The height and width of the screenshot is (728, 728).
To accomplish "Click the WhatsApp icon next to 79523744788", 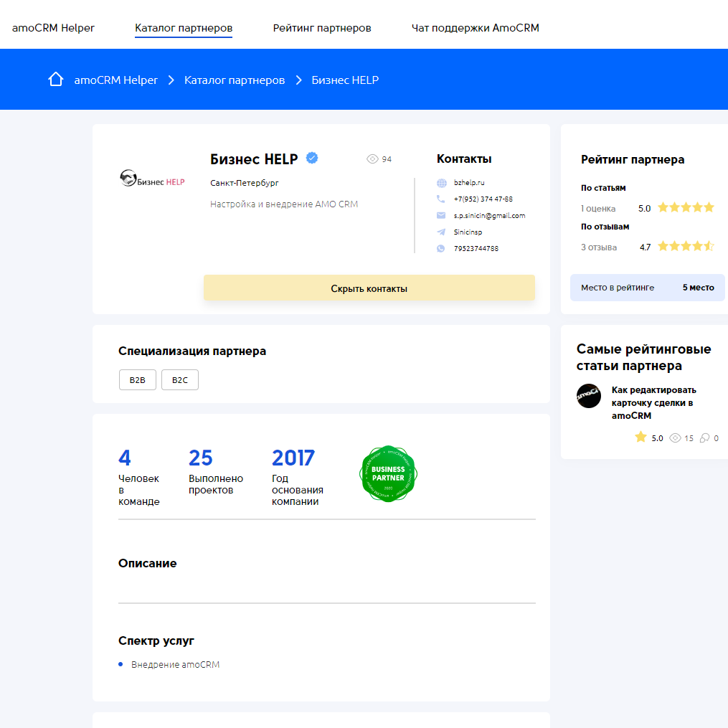I will pyautogui.click(x=441, y=248).
